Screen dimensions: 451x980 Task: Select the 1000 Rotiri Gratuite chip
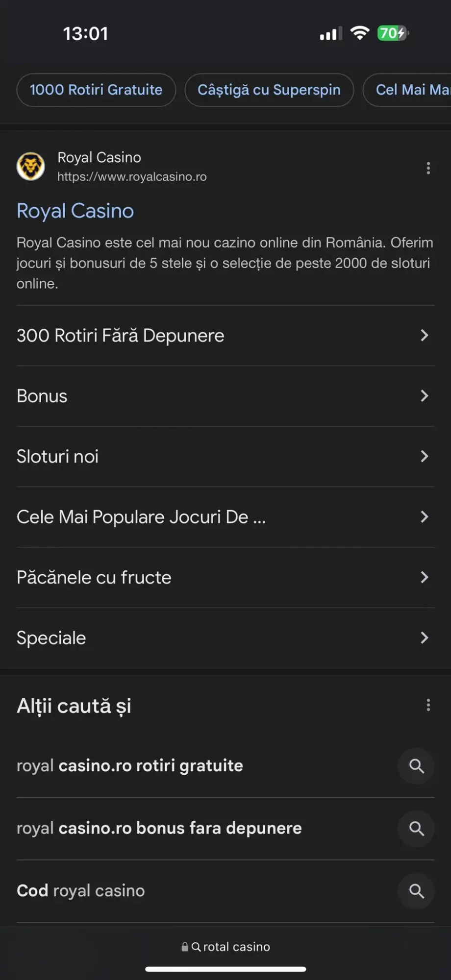(96, 90)
